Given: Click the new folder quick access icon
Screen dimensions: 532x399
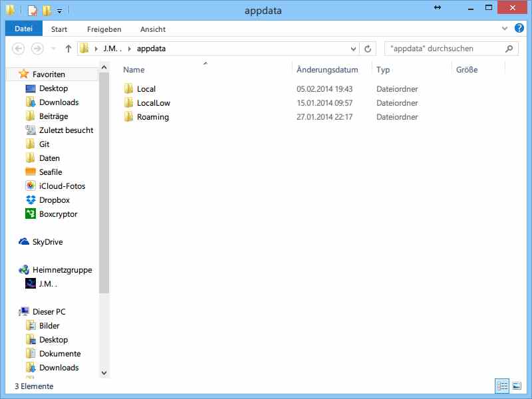Looking at the screenshot, I should click(47, 11).
